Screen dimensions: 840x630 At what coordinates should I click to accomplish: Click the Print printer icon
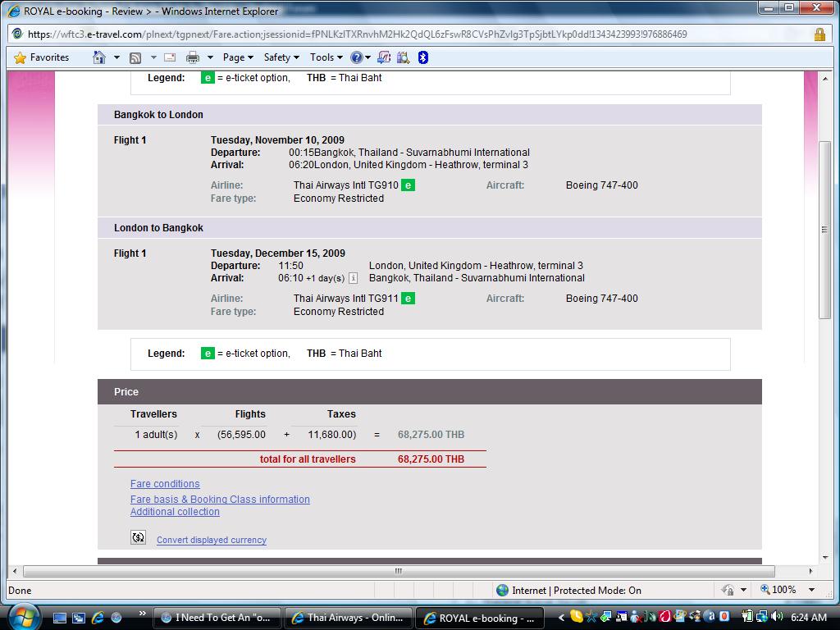coord(193,57)
